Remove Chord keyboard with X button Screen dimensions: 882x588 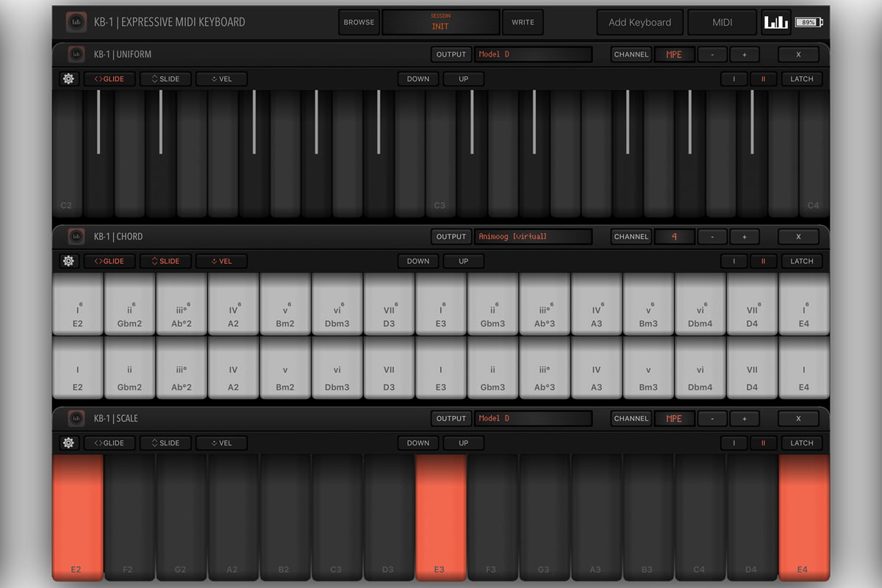point(798,237)
